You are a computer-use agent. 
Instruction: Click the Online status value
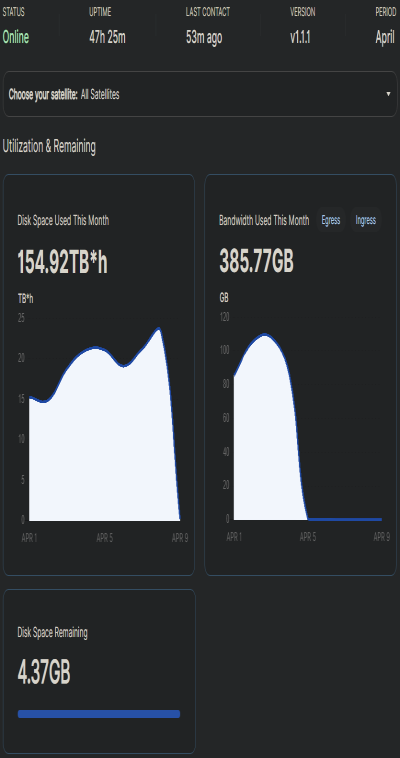(x=16, y=37)
